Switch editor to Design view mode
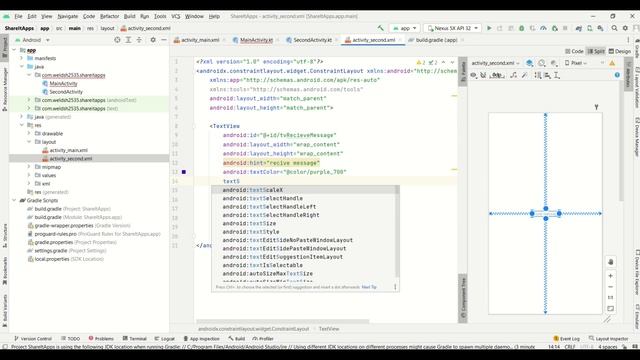Viewport: 640px width, 360px height. tap(620, 51)
